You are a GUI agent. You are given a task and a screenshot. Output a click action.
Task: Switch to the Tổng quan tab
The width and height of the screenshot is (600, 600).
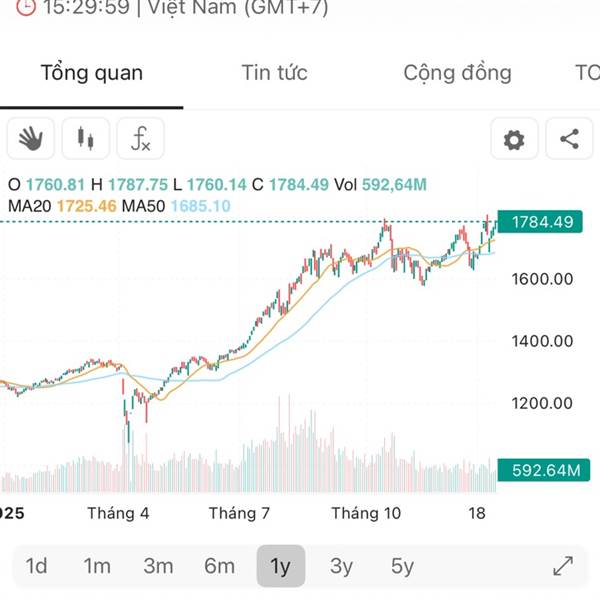91,73
